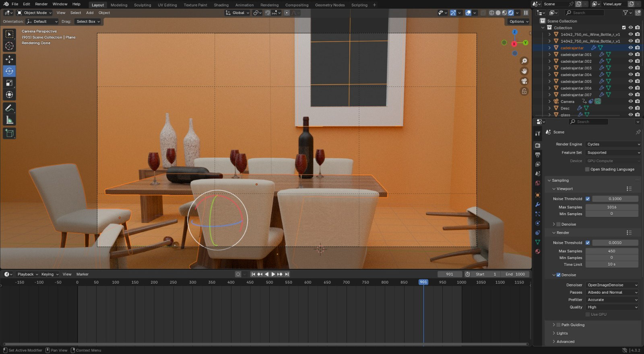Open the Render Engine dropdown
The image size is (644, 354).
coord(613,144)
